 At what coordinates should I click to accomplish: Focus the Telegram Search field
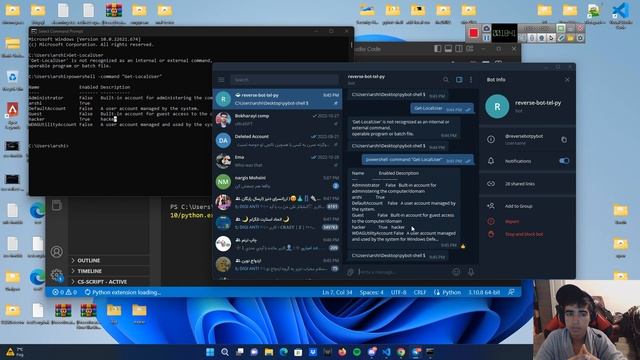pyautogui.click(x=284, y=80)
